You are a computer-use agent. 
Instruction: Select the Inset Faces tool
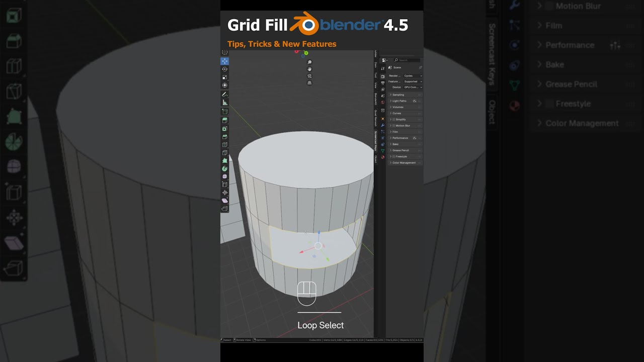coord(225,129)
